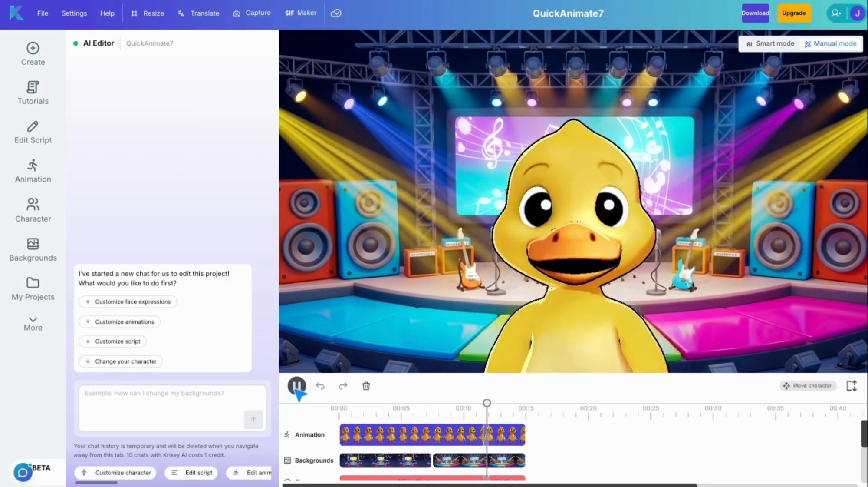Click the redo arrow icon
The width and height of the screenshot is (868, 487).
(343, 386)
